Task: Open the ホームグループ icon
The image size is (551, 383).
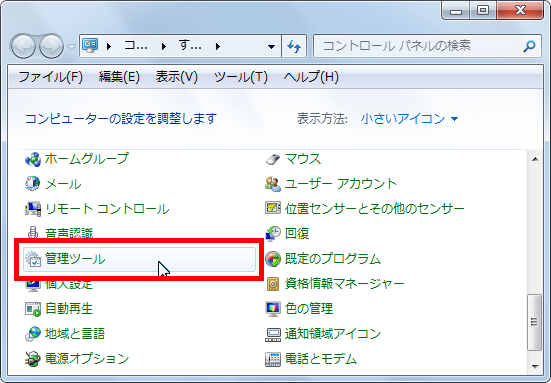Action: 33,160
